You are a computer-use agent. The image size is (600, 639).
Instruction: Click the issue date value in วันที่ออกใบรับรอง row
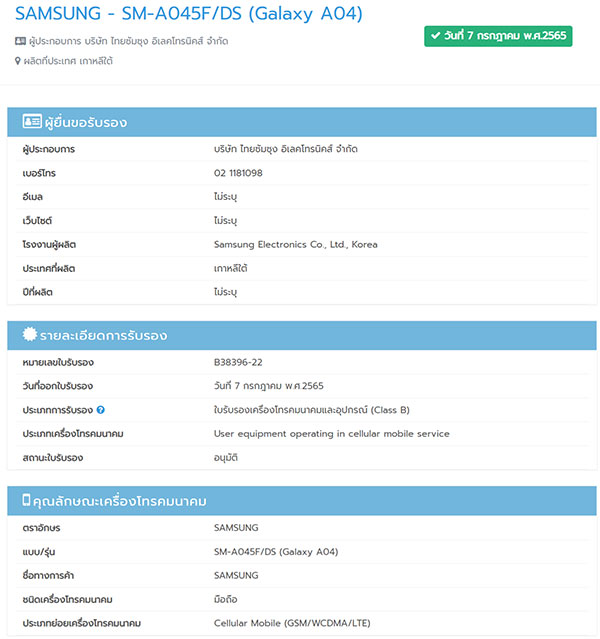[x=269, y=386]
